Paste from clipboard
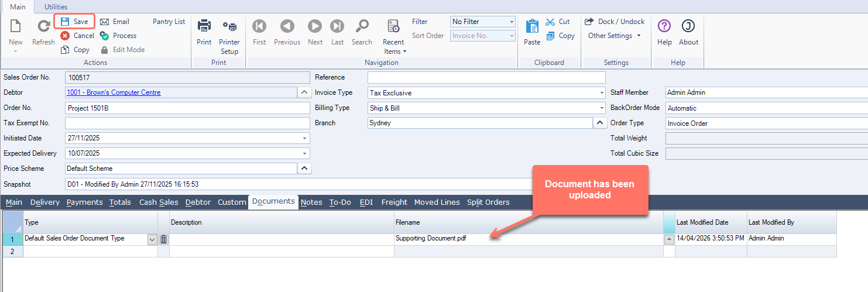The height and width of the screenshot is (292, 868). click(x=532, y=32)
